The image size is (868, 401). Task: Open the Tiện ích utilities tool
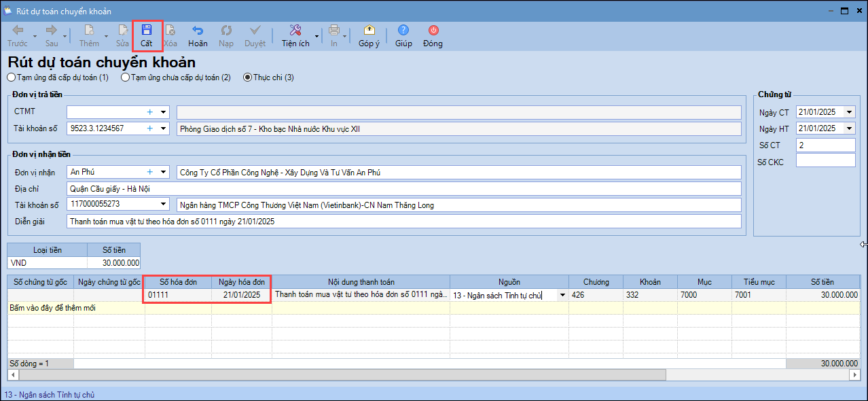[295, 35]
